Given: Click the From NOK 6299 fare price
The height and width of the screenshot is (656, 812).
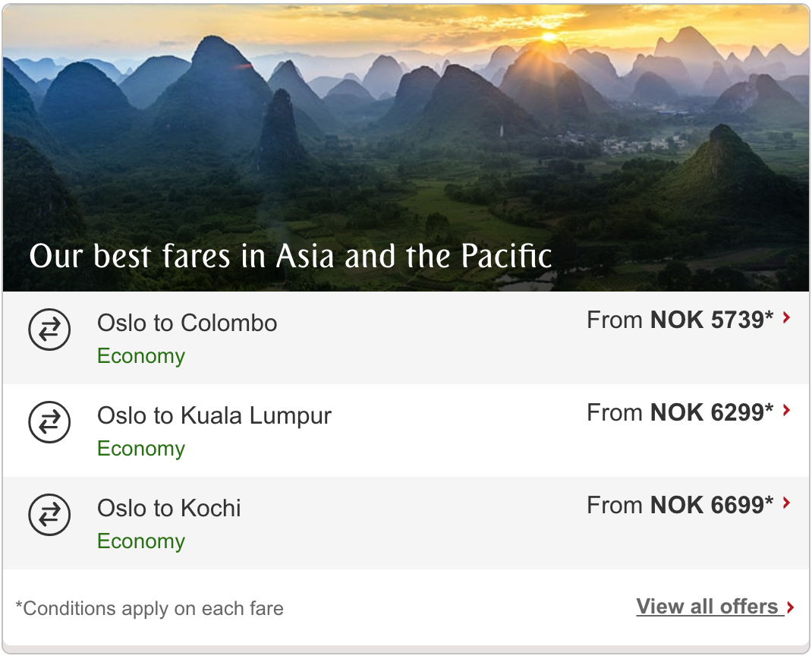Looking at the screenshot, I should pos(680,412).
